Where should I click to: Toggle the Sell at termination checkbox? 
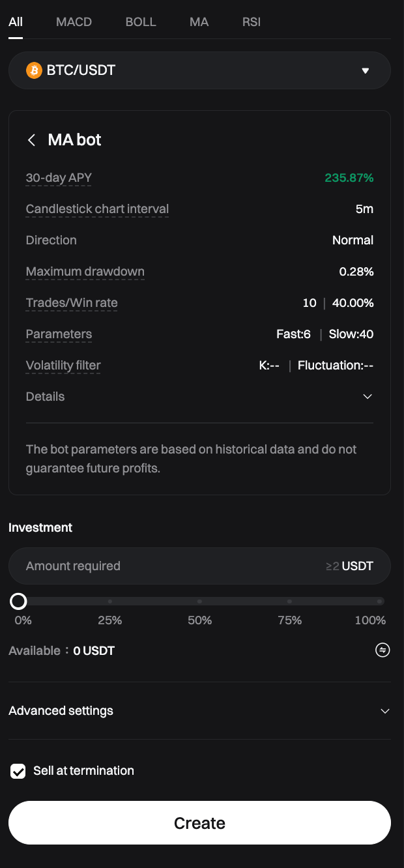click(x=18, y=772)
